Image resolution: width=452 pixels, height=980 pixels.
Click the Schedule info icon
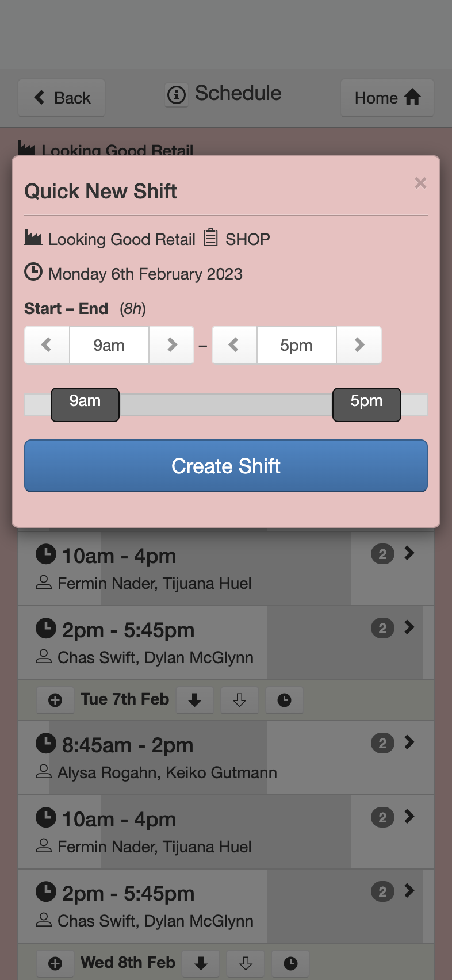point(177,94)
